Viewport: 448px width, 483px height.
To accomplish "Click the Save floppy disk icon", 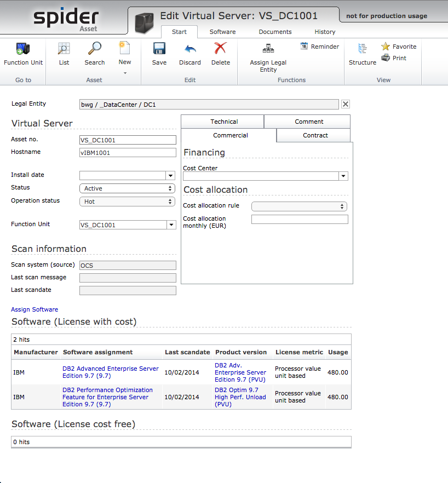I will click(x=159, y=49).
